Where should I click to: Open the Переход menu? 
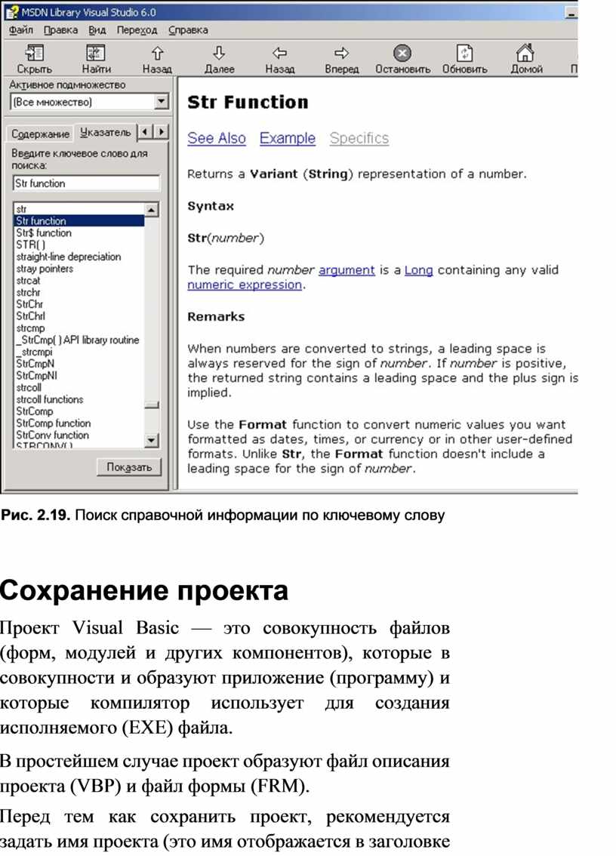pos(137,30)
